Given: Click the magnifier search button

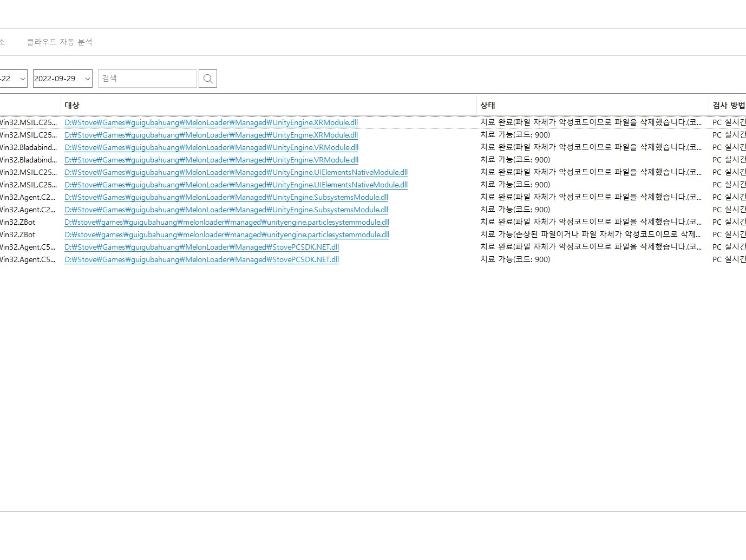Looking at the screenshot, I should click(208, 79).
